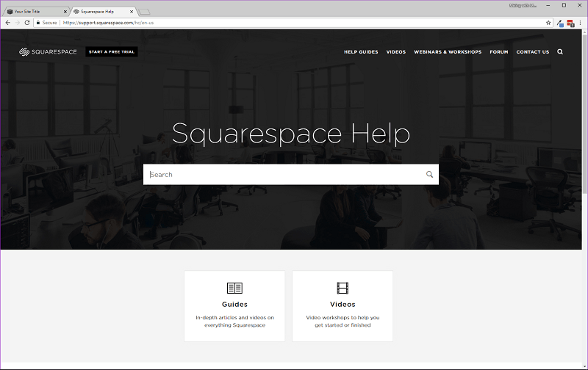This screenshot has width=588, height=370.
Task: Bookmark page with star icon
Action: (x=548, y=23)
